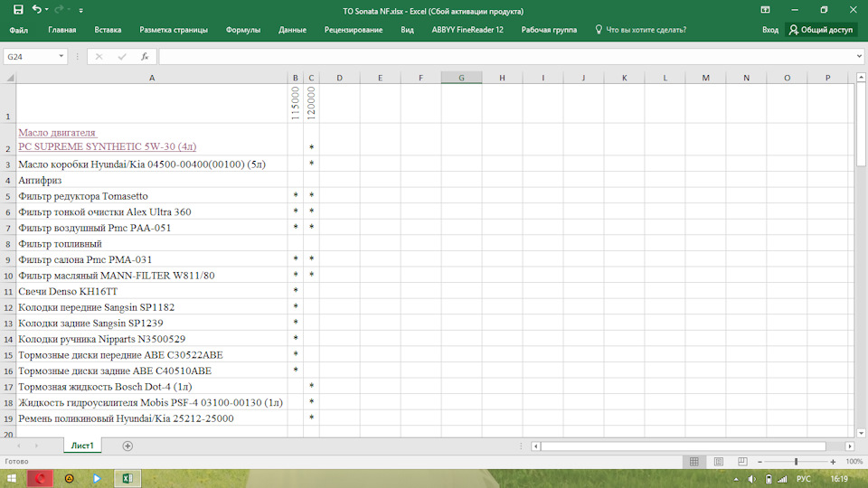The image size is (868, 488).
Task: Open the Insert Function fx dialog
Action: tap(145, 56)
